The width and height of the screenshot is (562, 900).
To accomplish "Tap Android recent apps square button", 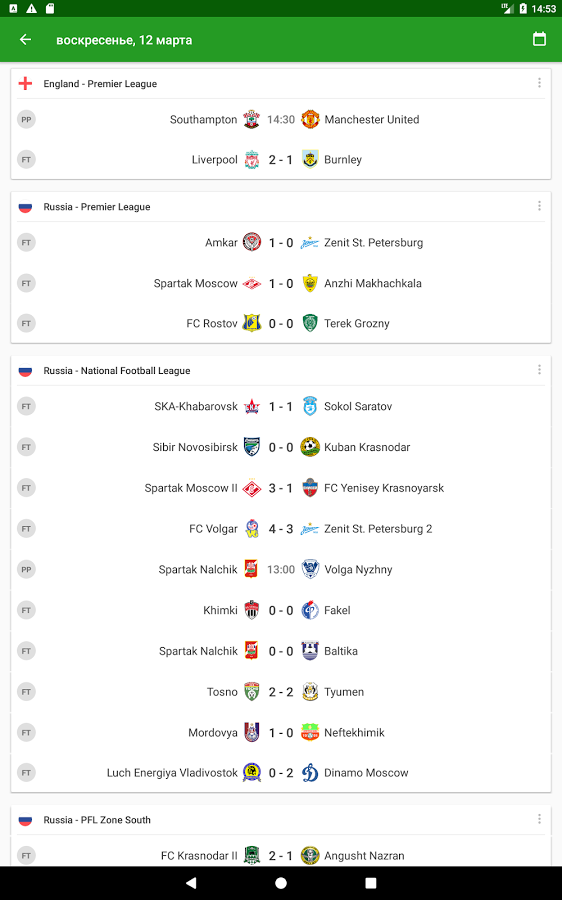I will coord(371,883).
